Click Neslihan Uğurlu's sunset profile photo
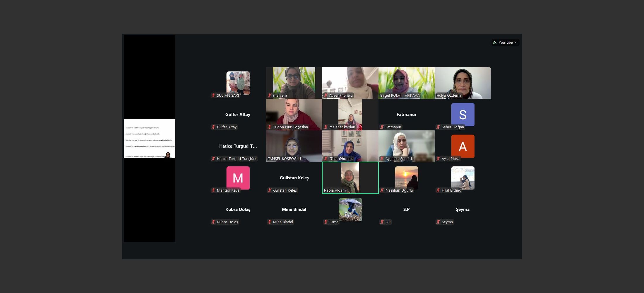644x293 pixels. coord(406,178)
